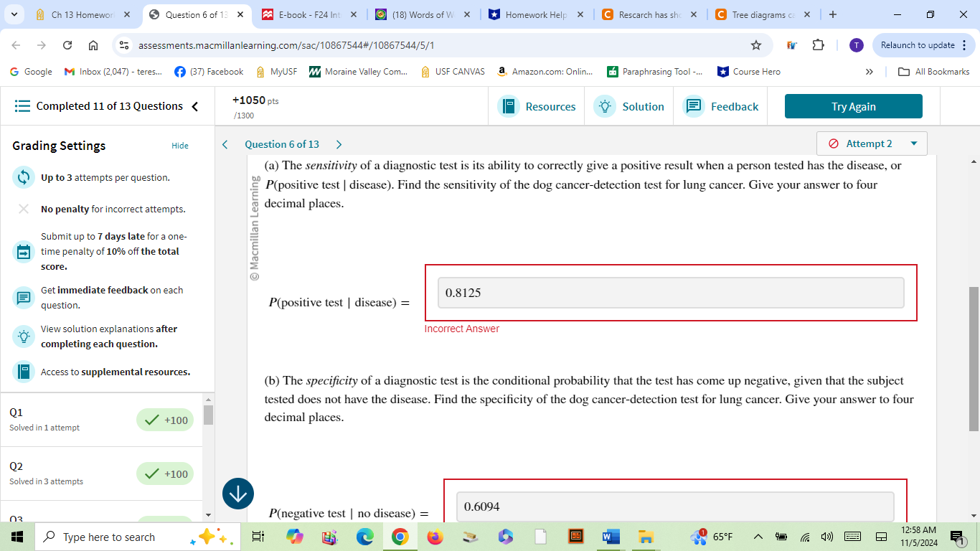Collapse the question list sidebar
This screenshot has height=551, width=980.
tap(195, 105)
